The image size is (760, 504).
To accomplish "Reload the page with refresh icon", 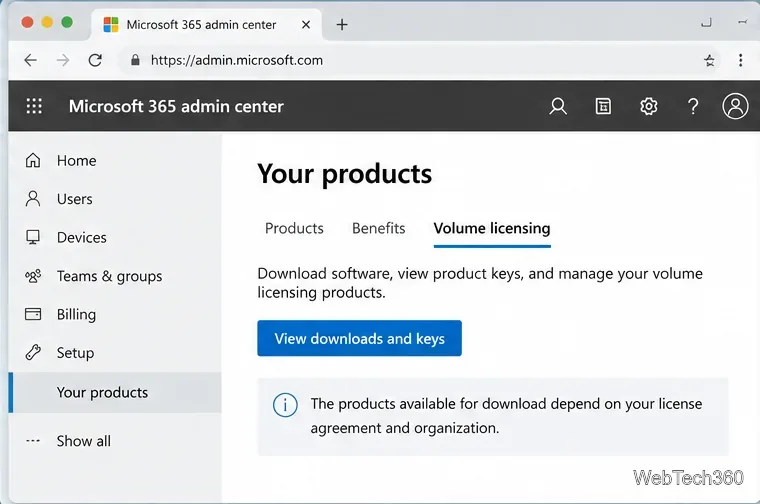I will [95, 60].
